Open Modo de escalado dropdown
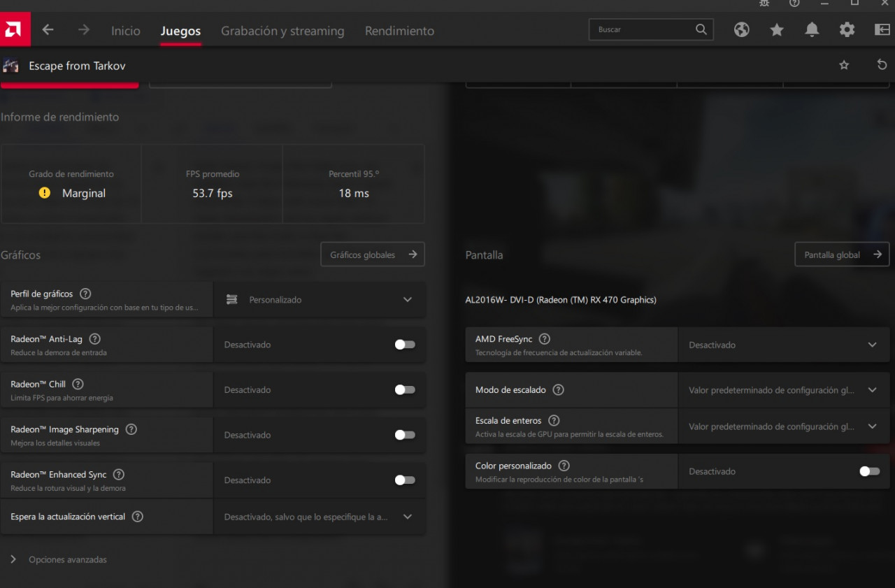The width and height of the screenshot is (895, 588). click(784, 390)
